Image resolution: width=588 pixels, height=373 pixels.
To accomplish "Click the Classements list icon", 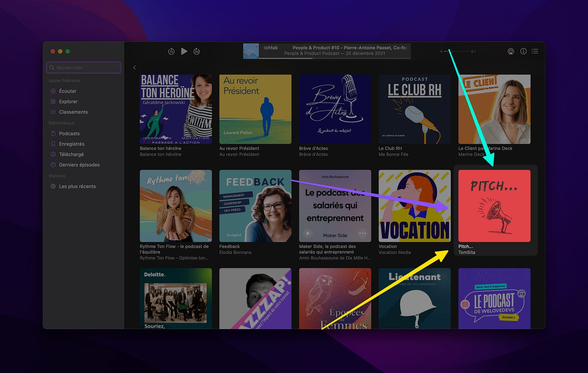I will tap(53, 112).
